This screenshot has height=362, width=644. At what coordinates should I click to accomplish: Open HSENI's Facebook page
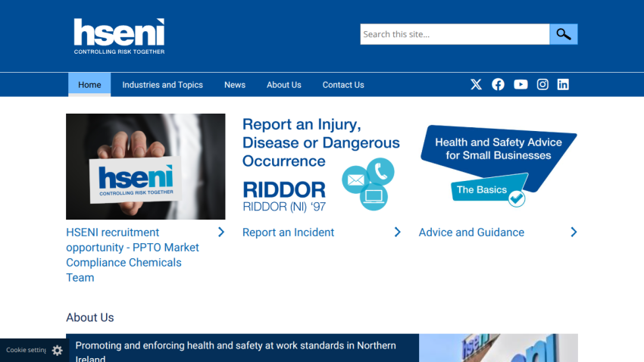499,85
